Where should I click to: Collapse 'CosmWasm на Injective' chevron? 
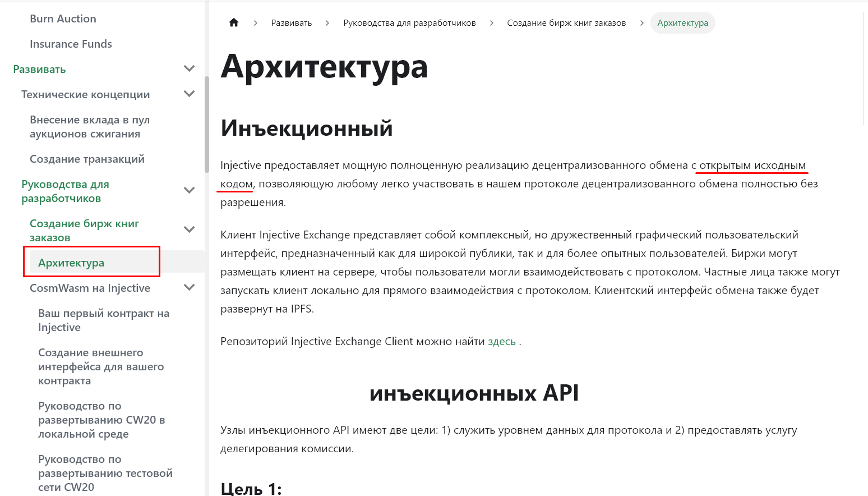click(190, 287)
